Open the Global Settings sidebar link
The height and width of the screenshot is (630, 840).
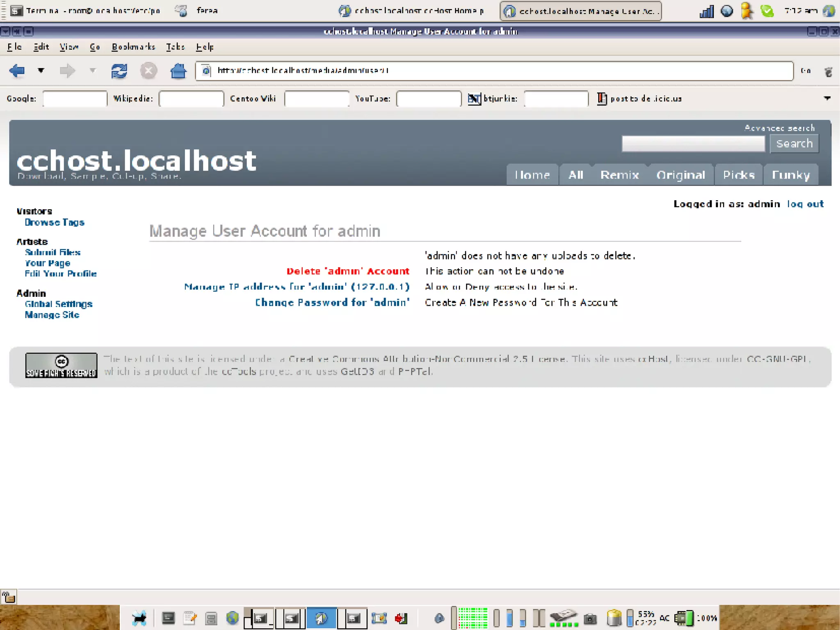click(58, 304)
